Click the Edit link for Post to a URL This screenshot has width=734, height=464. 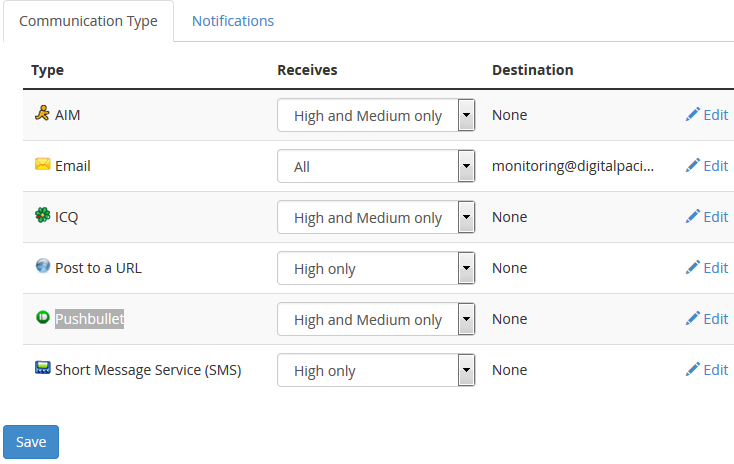[716, 268]
